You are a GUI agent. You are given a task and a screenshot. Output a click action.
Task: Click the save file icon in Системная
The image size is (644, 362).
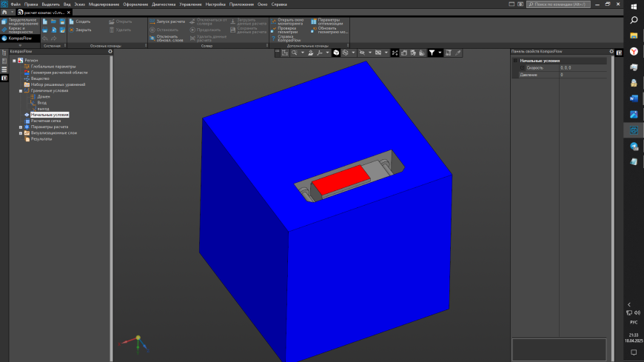(x=62, y=21)
